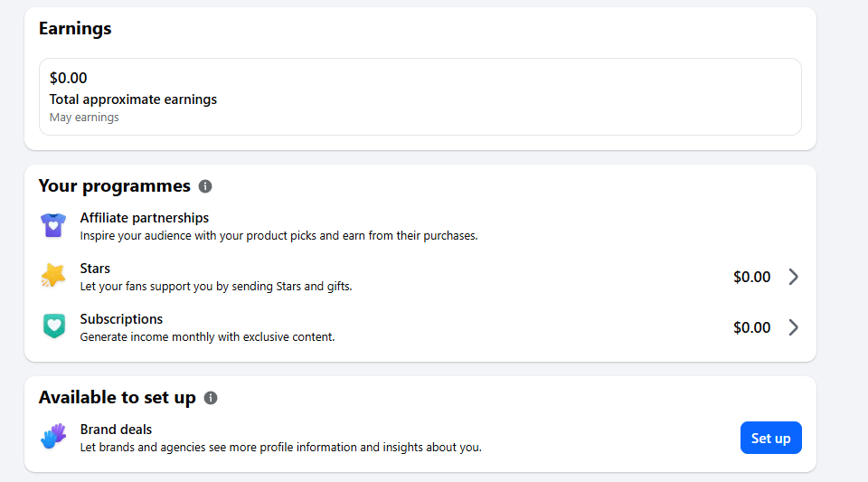The width and height of the screenshot is (868, 482).
Task: Open info tooltip beside Available to set up
Action: pyautogui.click(x=211, y=398)
